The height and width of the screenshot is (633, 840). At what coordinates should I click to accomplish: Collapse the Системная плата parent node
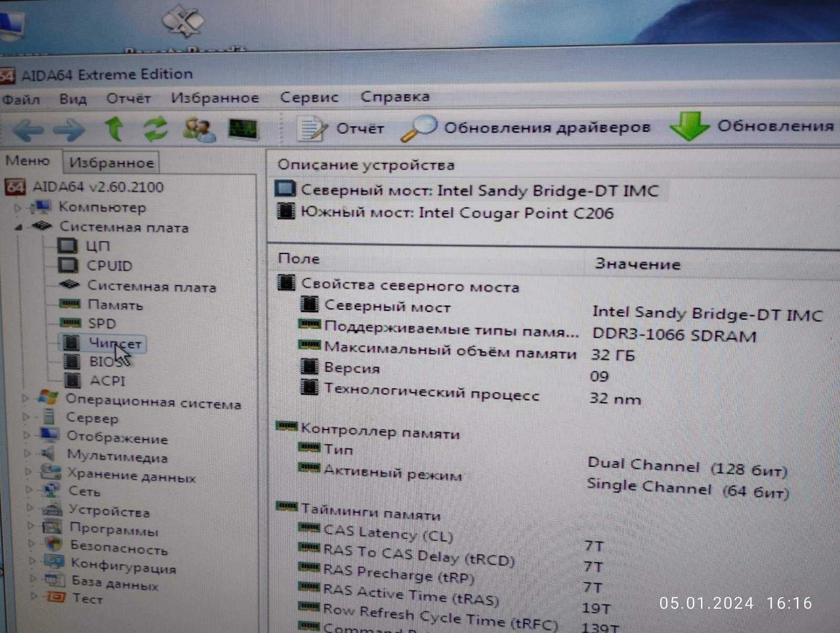click(18, 227)
